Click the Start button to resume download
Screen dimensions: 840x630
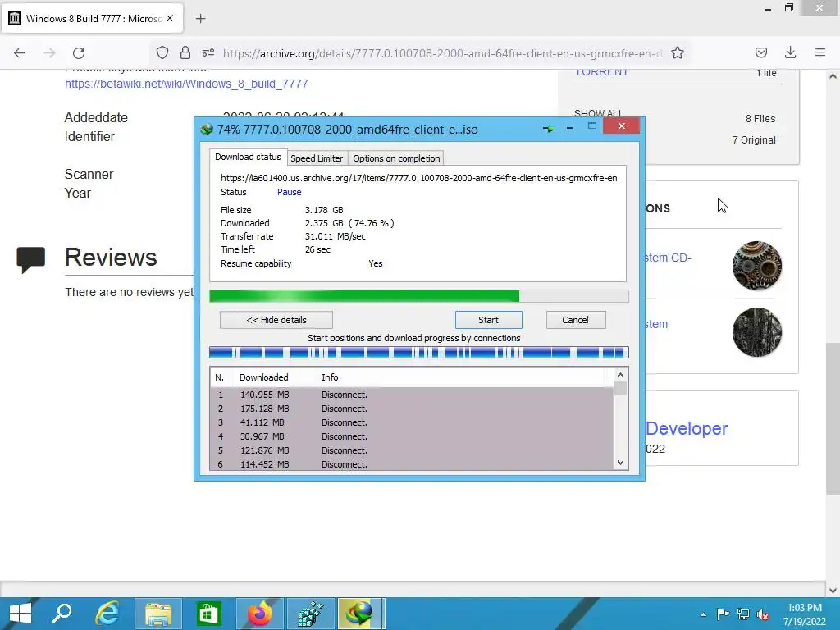point(489,320)
